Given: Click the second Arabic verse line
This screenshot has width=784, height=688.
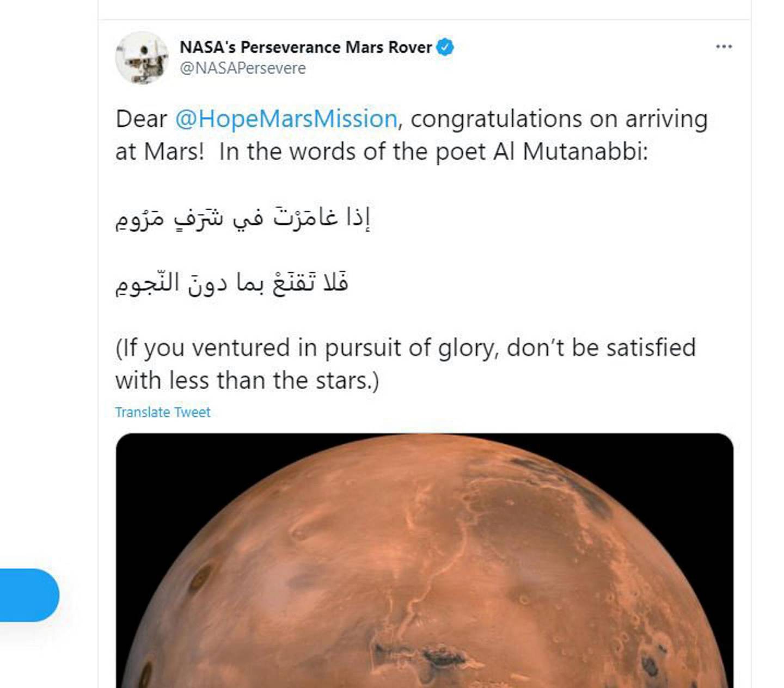Looking at the screenshot, I should pyautogui.click(x=231, y=283).
